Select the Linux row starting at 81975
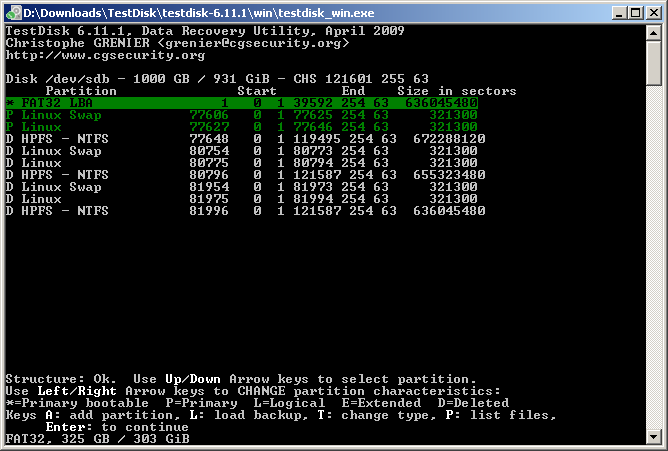The height and width of the screenshot is (451, 668). click(x=242, y=199)
